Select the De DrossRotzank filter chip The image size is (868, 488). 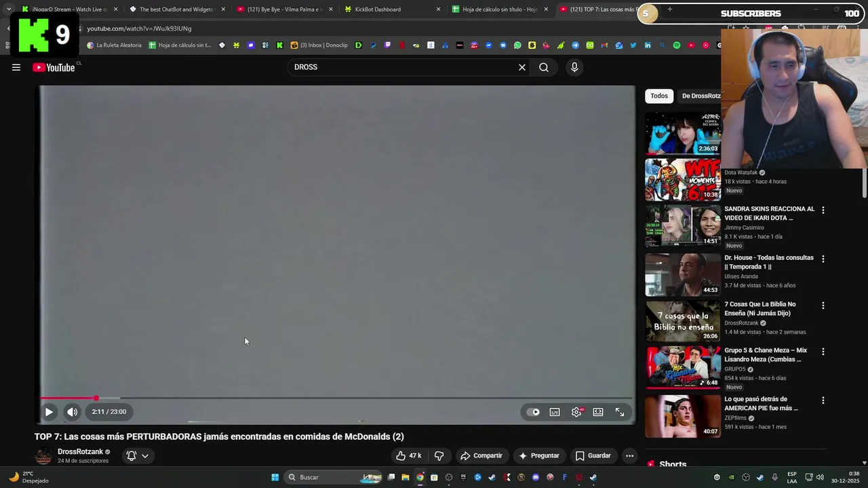coord(699,96)
